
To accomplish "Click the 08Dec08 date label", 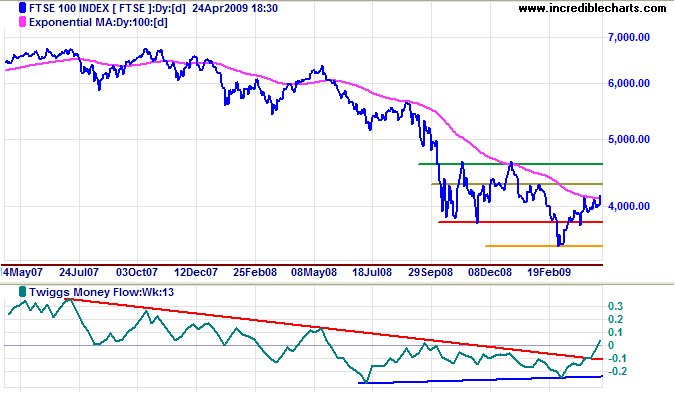I will point(490,272).
